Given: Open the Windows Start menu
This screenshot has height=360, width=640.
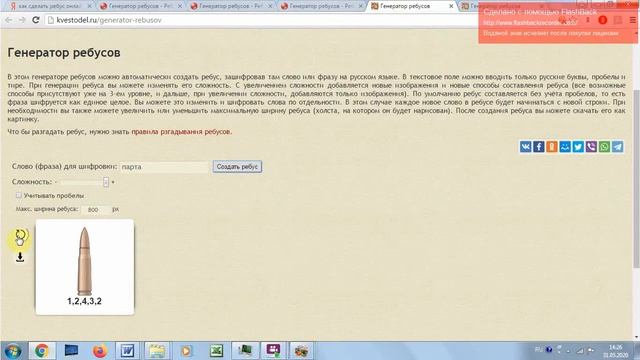Looking at the screenshot, I should click(13, 351).
